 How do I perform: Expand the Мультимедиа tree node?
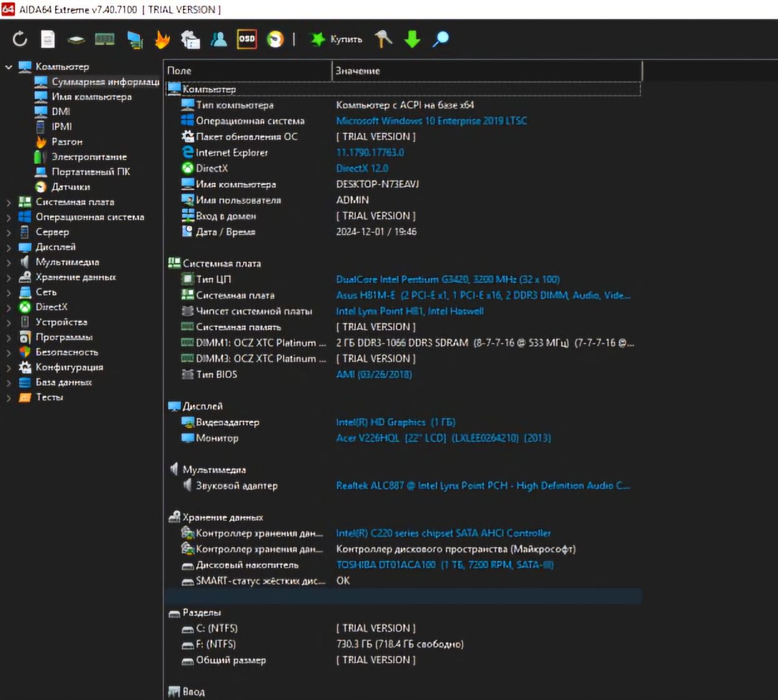9,262
